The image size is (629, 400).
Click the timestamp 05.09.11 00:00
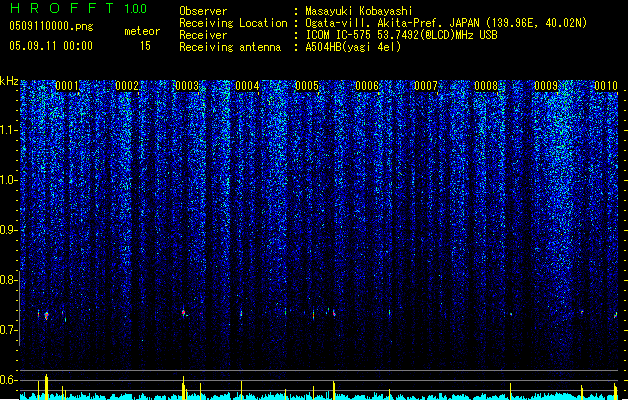click(51, 46)
